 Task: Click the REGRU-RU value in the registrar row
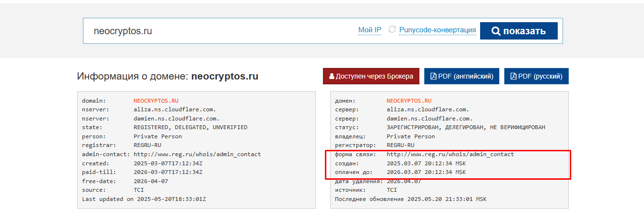click(x=148, y=145)
